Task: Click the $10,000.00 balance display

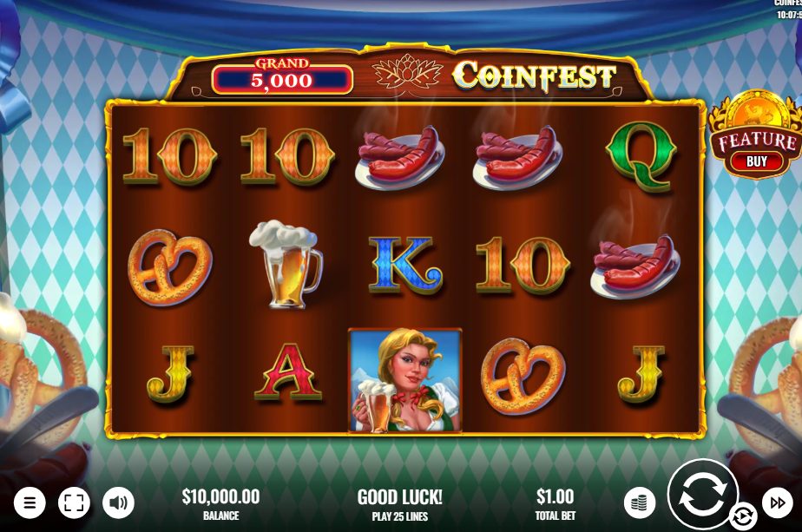Action: [221, 504]
